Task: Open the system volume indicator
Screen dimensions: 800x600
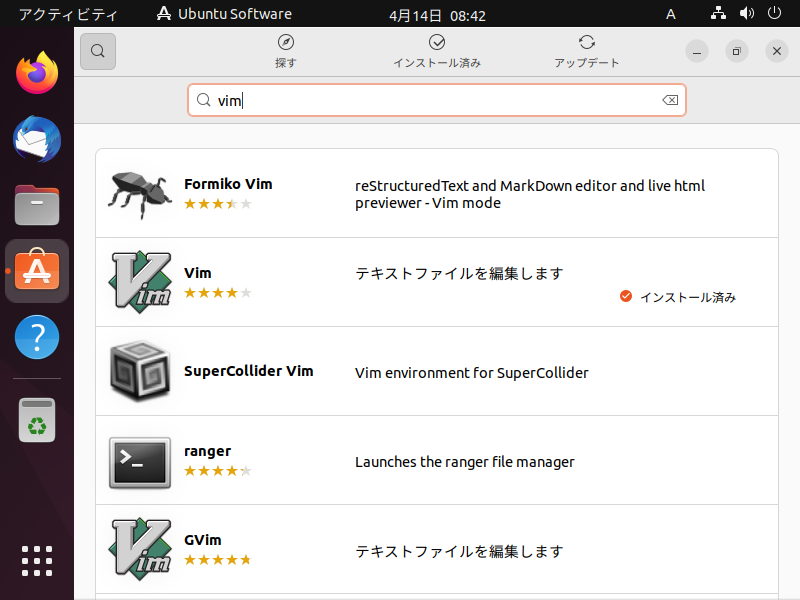Action: click(x=746, y=13)
